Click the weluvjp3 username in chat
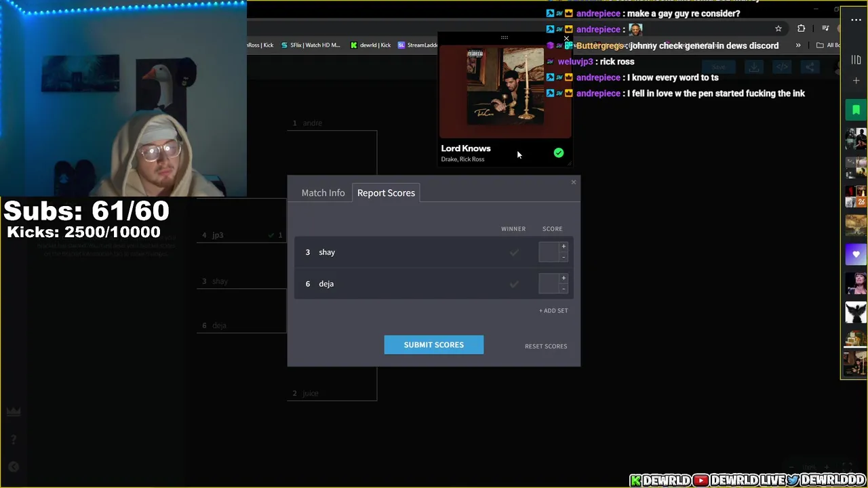Viewport: 868px width, 488px height. (576, 62)
